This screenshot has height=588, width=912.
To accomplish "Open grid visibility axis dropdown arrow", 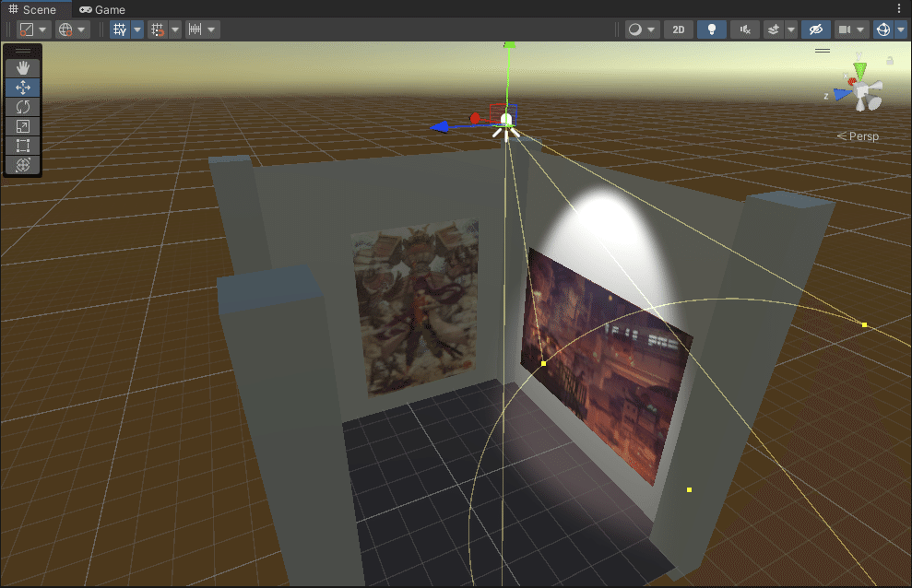I will 137,29.
